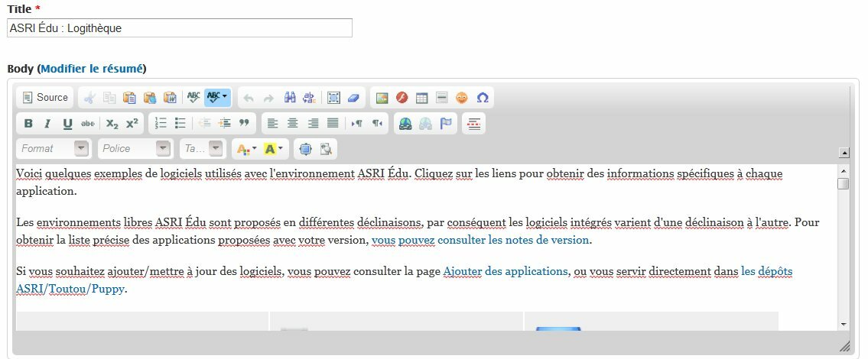The image size is (868, 359).
Task: Toggle Subscript formatting
Action: (x=112, y=124)
